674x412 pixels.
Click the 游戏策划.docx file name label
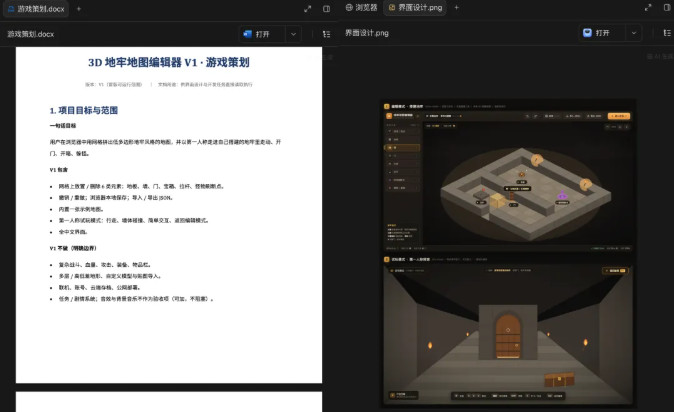coord(31,34)
